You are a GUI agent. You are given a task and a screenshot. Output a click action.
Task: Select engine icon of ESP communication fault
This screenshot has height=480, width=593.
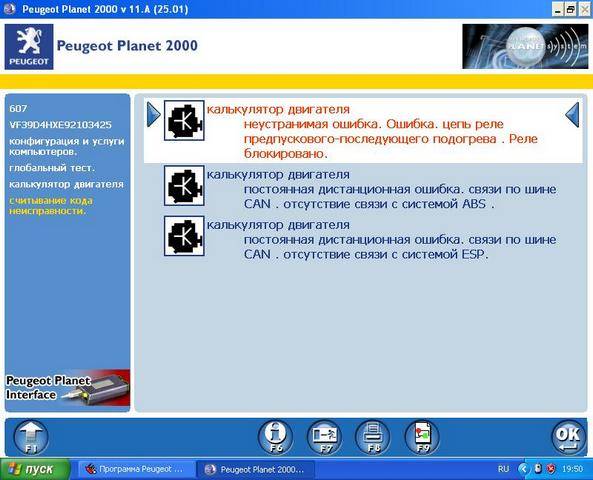(184, 236)
